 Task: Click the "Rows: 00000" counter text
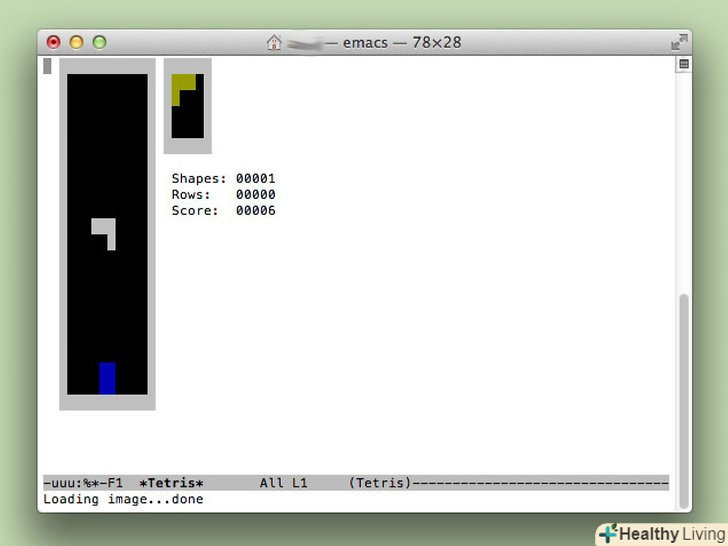(x=223, y=194)
